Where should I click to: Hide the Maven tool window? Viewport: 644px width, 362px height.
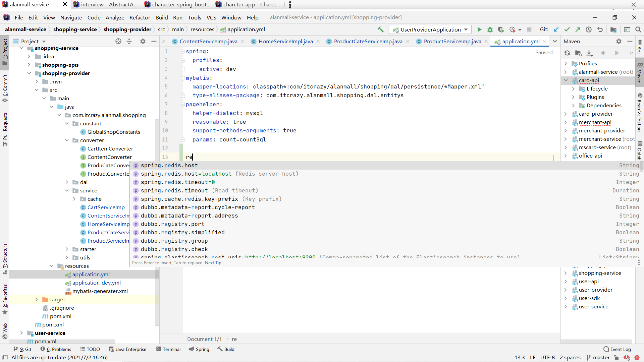pos(630,41)
